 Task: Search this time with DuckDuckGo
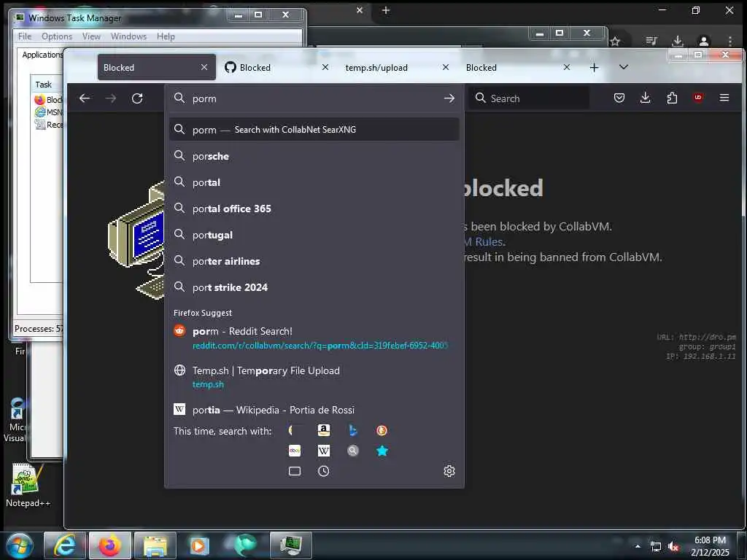[x=382, y=430]
